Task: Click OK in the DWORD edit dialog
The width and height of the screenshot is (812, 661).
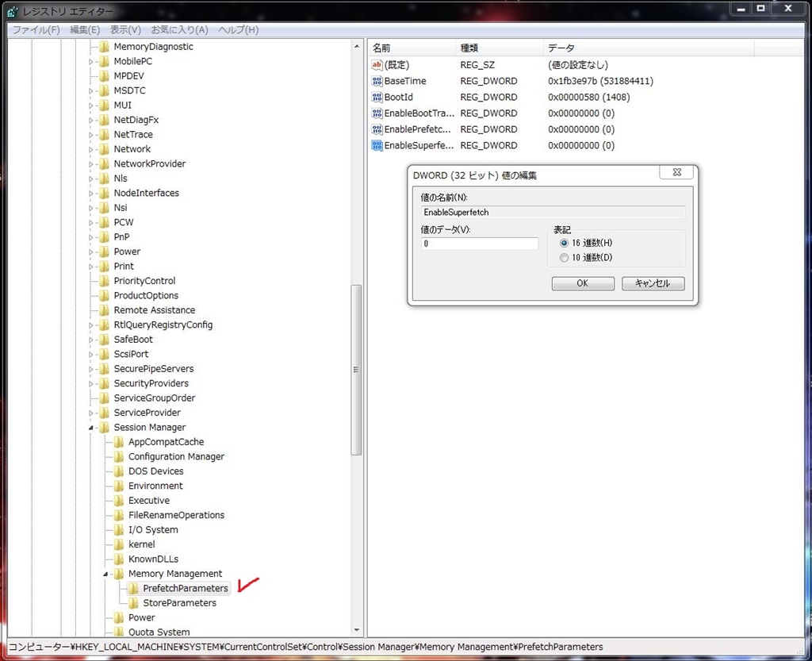Action: 583,283
